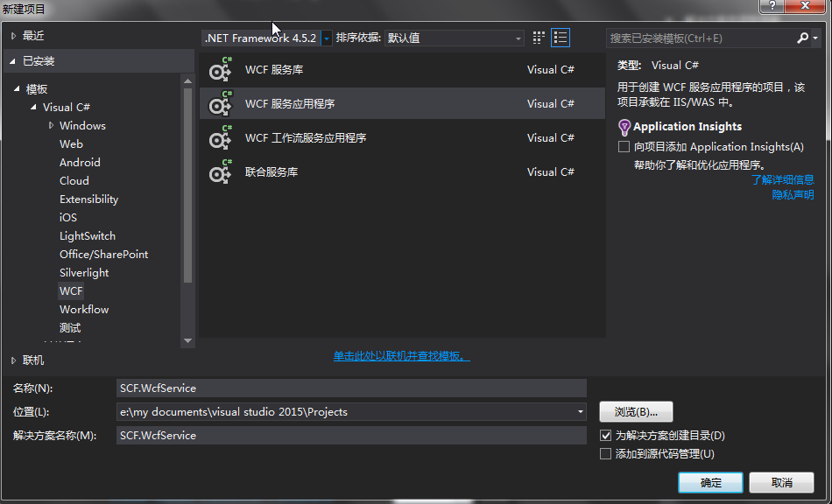Click the 联合服务库 template icon
The image size is (832, 504).
click(x=220, y=171)
